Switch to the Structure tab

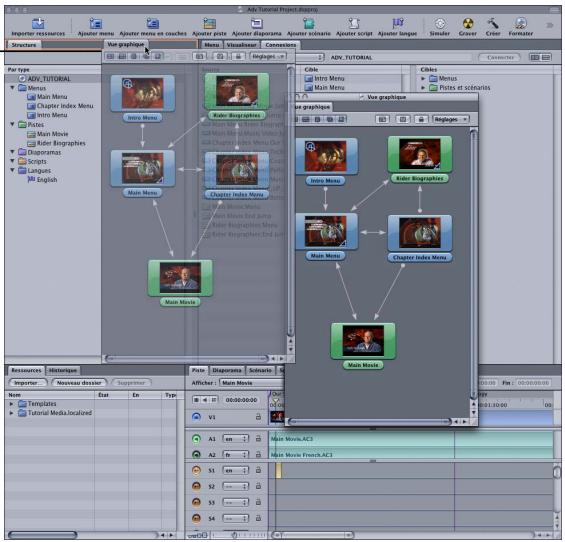24,45
